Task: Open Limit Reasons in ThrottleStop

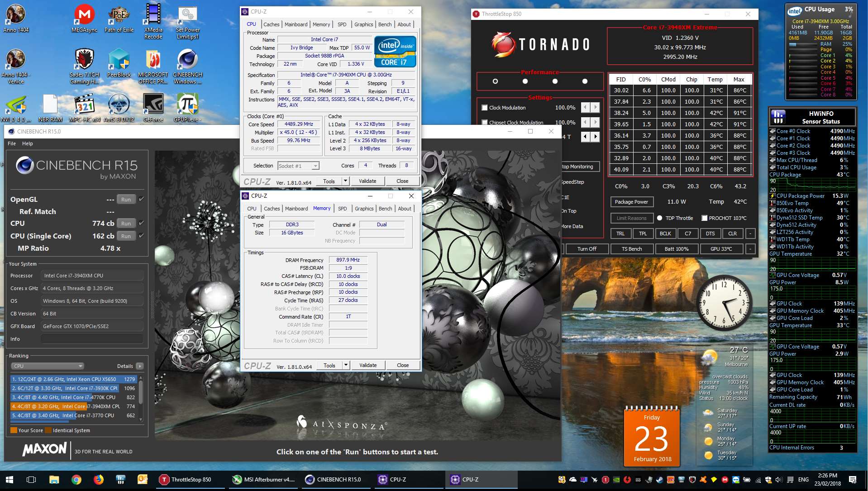Action: pyautogui.click(x=632, y=218)
